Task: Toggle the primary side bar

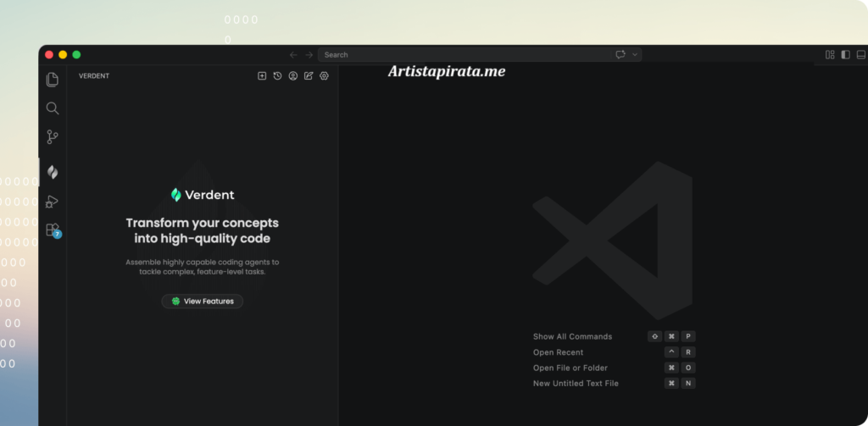Action: 845,55
